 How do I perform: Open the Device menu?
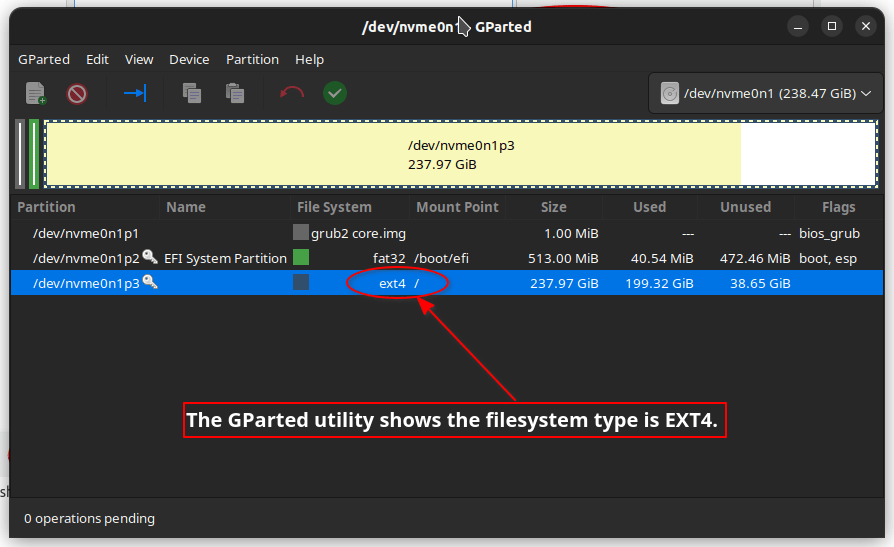click(189, 59)
